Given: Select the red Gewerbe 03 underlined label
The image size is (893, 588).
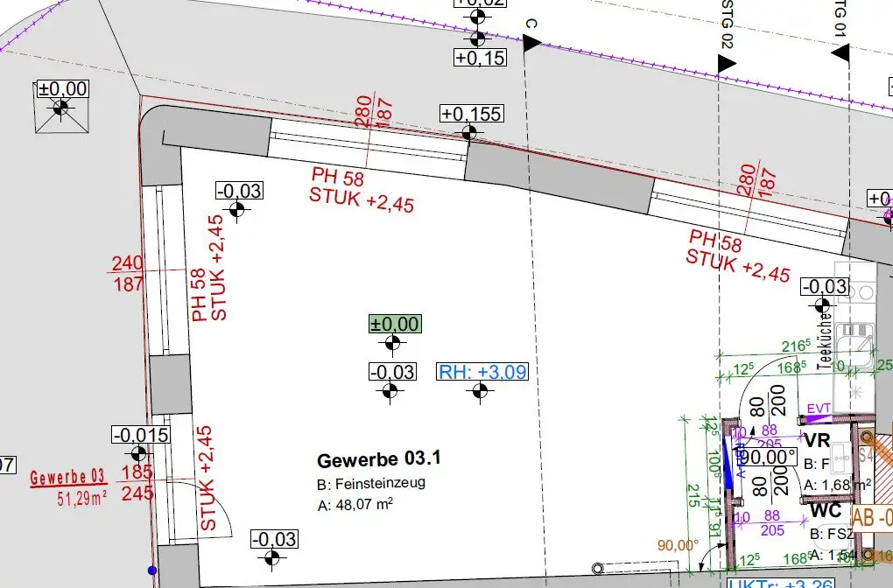Looking at the screenshot, I should 67,477.
